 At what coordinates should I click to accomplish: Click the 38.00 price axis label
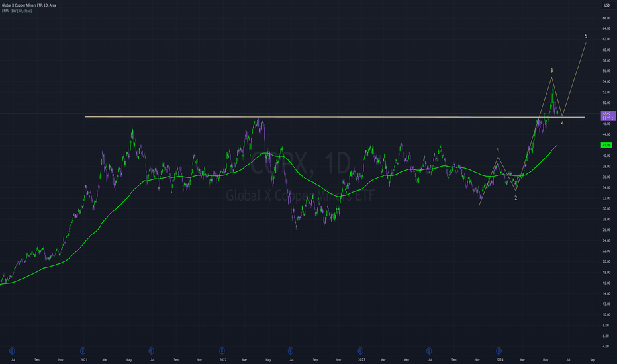click(x=606, y=167)
